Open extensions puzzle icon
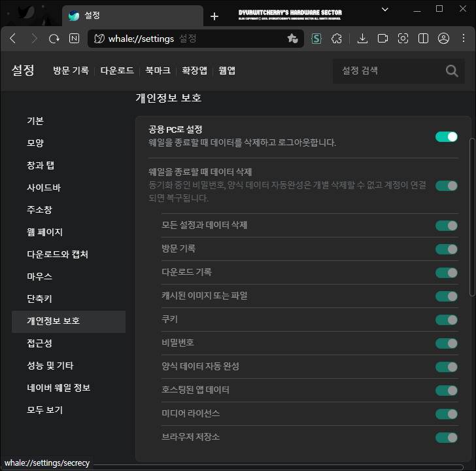Viewport: 476px width, 471px height. click(336, 39)
